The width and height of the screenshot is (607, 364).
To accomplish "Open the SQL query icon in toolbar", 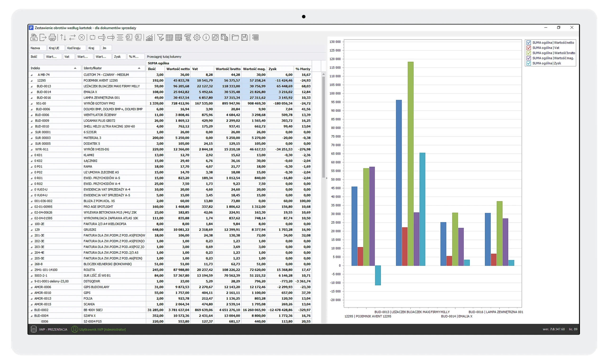I will (34, 37).
